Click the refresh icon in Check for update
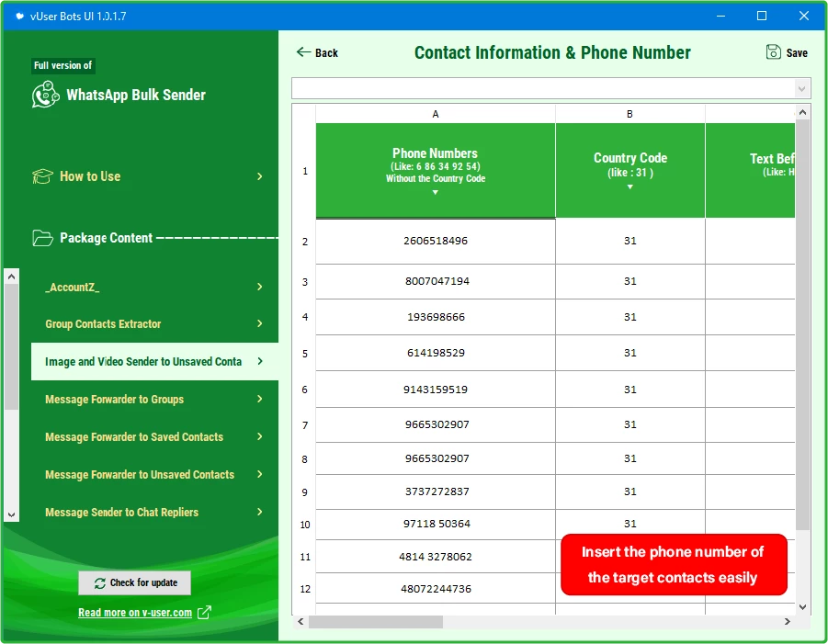 pos(100,583)
